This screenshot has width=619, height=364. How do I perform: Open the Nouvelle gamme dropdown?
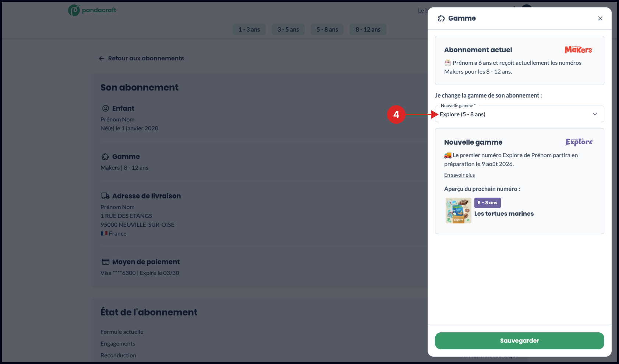click(x=519, y=114)
